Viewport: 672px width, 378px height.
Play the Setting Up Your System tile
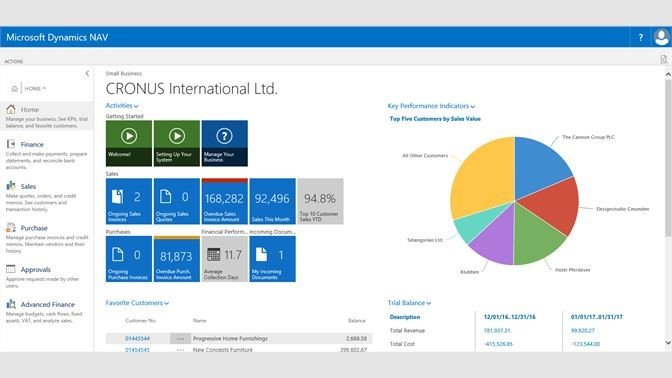coord(177,143)
